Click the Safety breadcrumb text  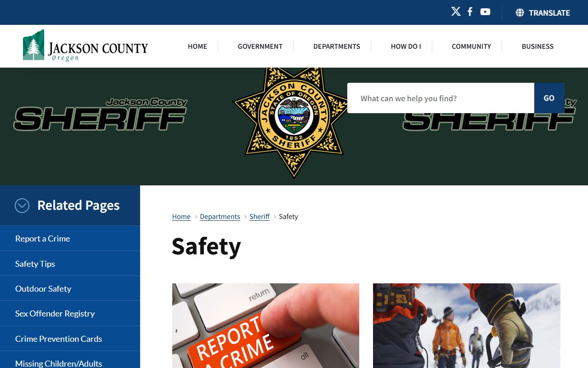[288, 217]
